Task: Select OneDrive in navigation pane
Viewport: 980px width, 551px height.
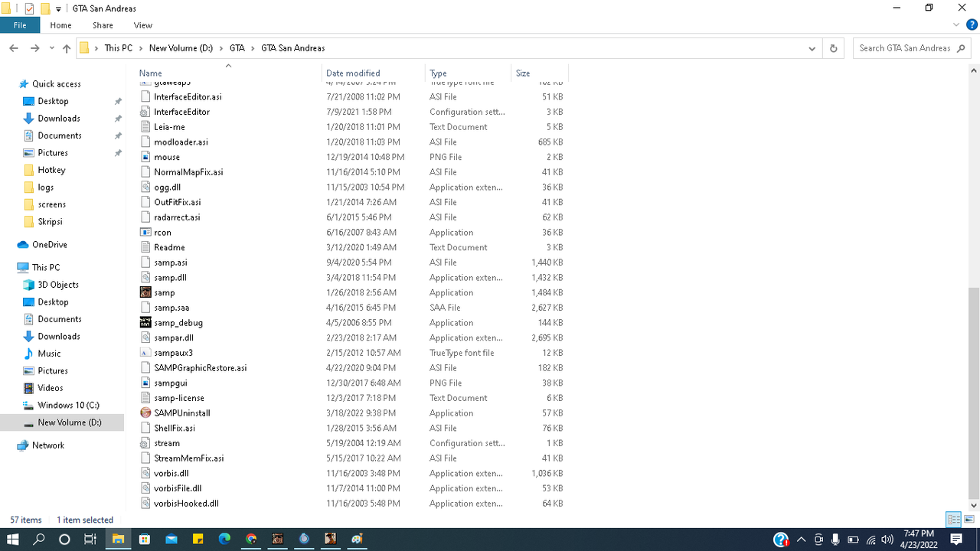Action: [49, 245]
